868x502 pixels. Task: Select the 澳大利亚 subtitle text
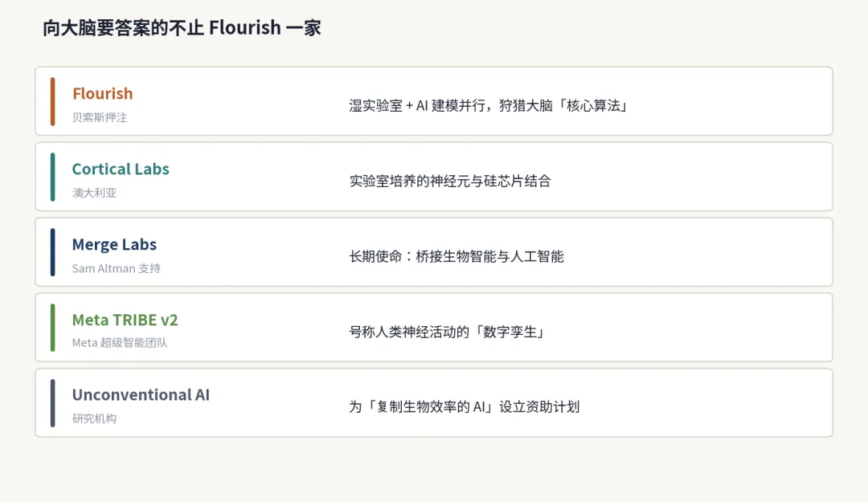94,193
